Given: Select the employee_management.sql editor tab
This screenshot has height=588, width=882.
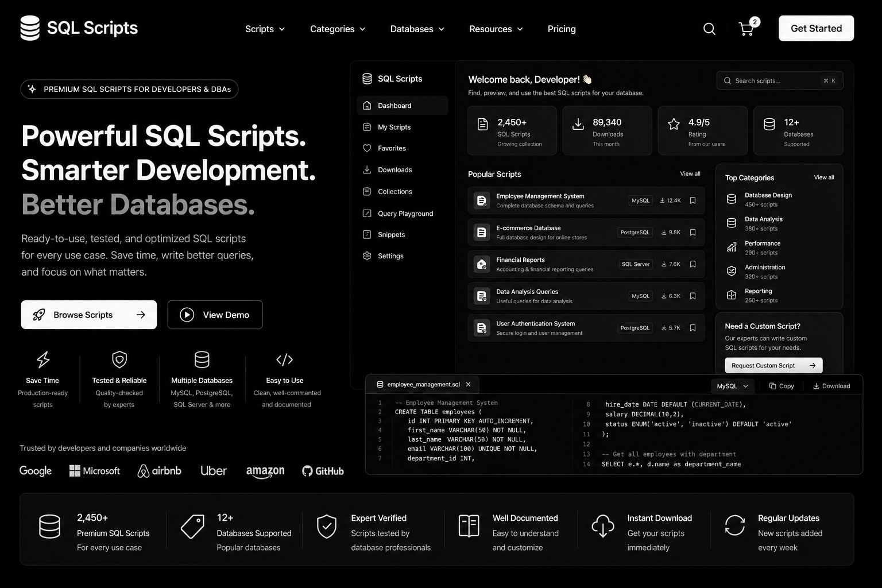Looking at the screenshot, I should click(423, 385).
